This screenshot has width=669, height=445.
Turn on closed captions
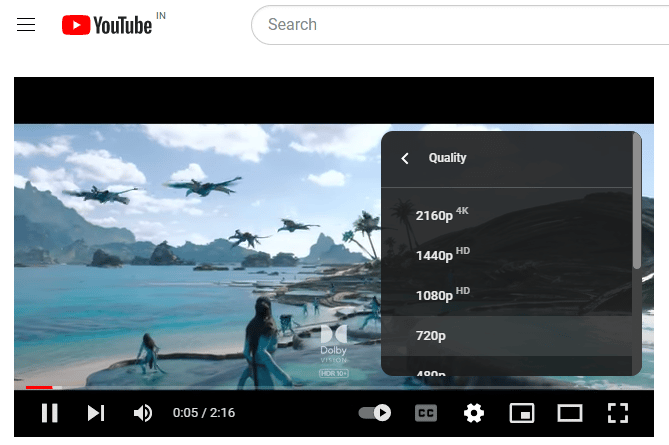click(x=426, y=413)
